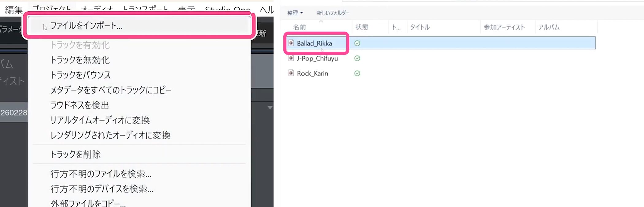Select ファイルをインポート... menu entry
This screenshot has width=644, height=207.
[x=86, y=26]
